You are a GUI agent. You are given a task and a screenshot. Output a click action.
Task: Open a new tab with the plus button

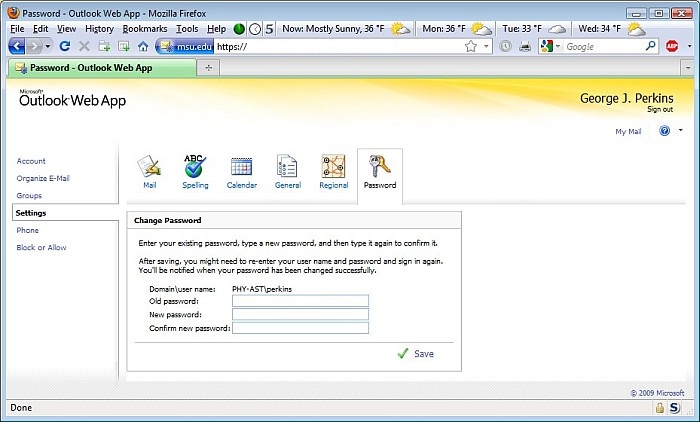(x=208, y=68)
